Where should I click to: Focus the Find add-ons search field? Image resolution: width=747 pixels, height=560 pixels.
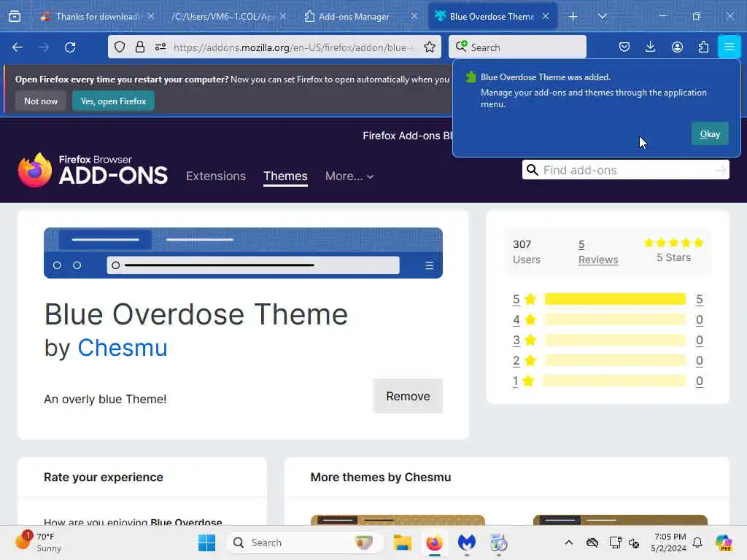(x=626, y=170)
